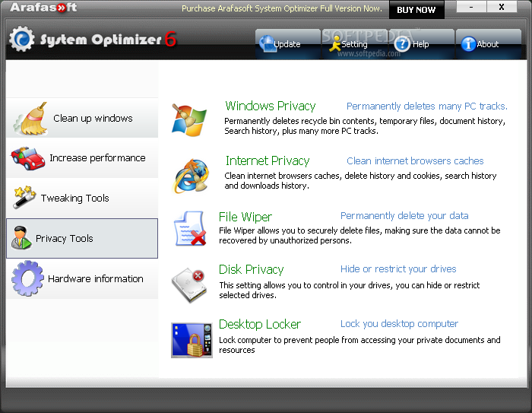Image resolution: width=532 pixels, height=413 pixels.
Task: Click the File Wiper heading link
Action: (x=245, y=217)
